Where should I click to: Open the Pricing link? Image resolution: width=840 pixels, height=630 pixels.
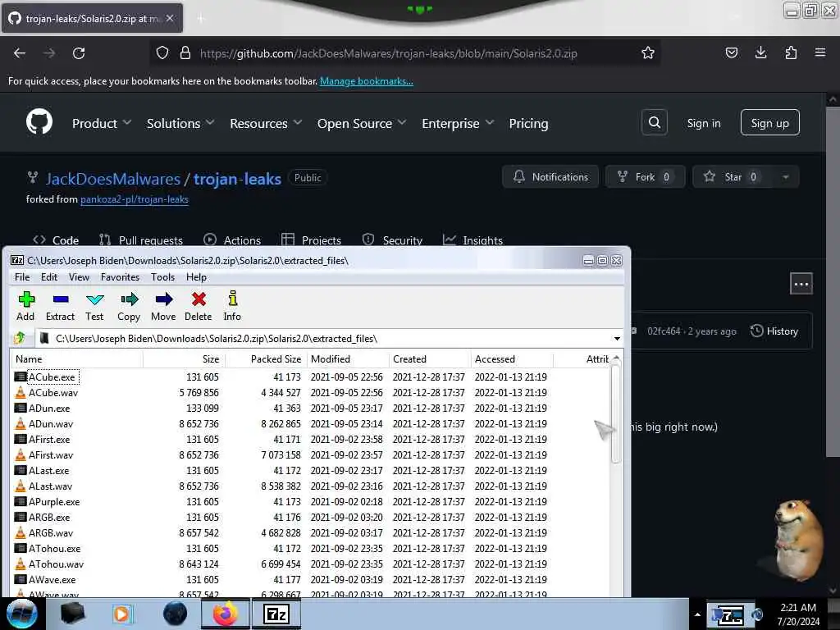coord(528,123)
